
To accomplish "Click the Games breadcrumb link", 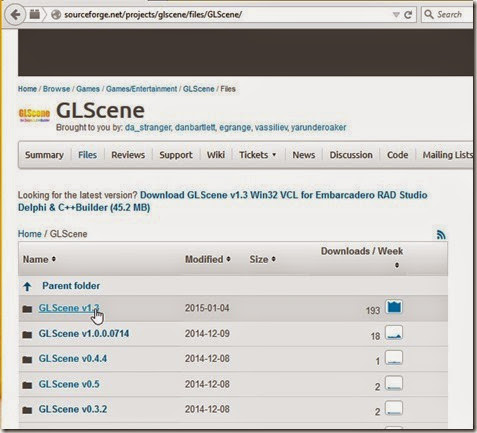I will (88, 89).
